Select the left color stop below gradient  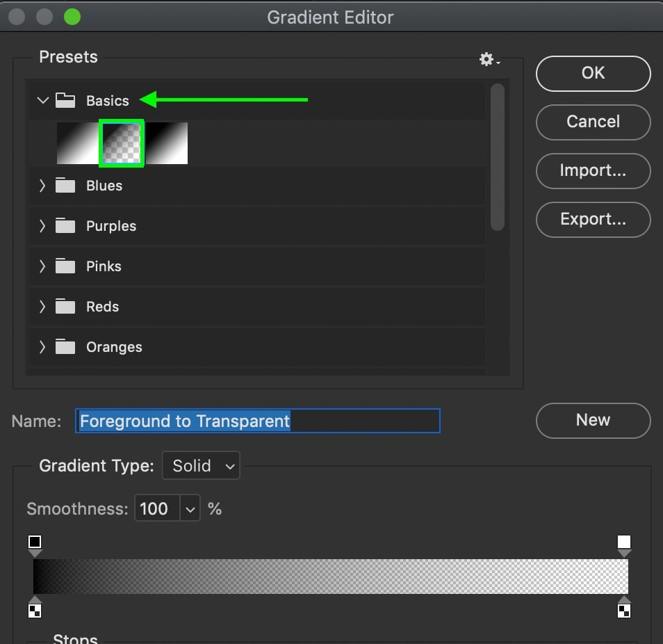point(35,606)
